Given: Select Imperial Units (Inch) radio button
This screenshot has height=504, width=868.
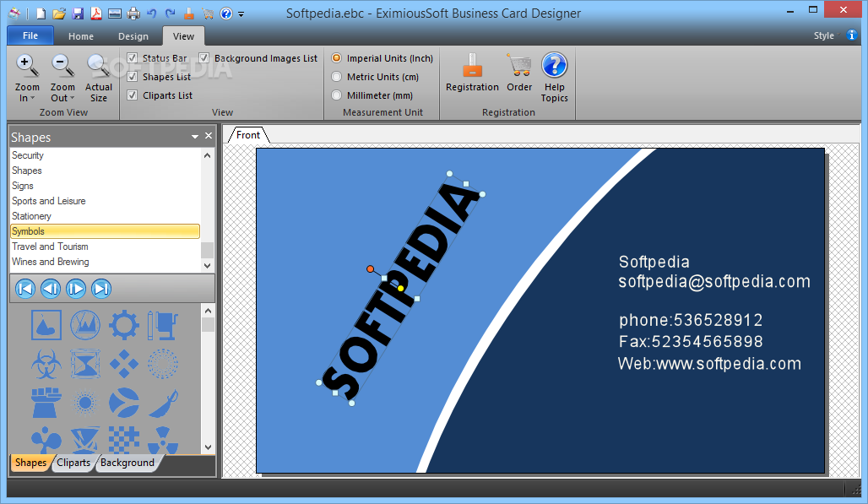Looking at the screenshot, I should coord(336,57).
